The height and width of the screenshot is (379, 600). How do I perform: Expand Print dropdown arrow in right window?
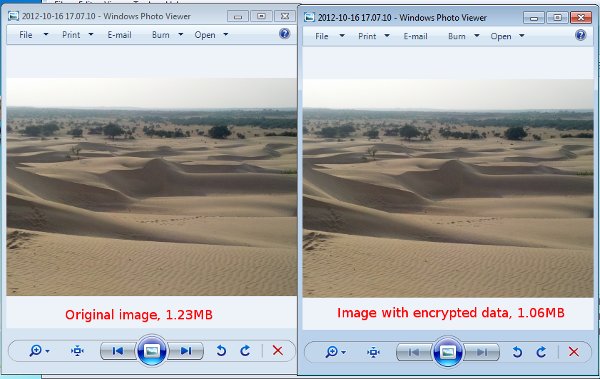[x=387, y=36]
